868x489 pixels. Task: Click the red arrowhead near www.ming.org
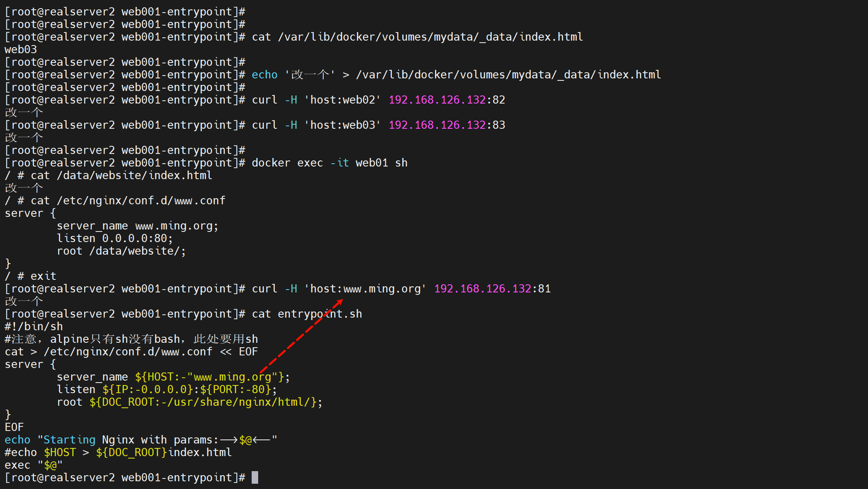[x=340, y=302]
